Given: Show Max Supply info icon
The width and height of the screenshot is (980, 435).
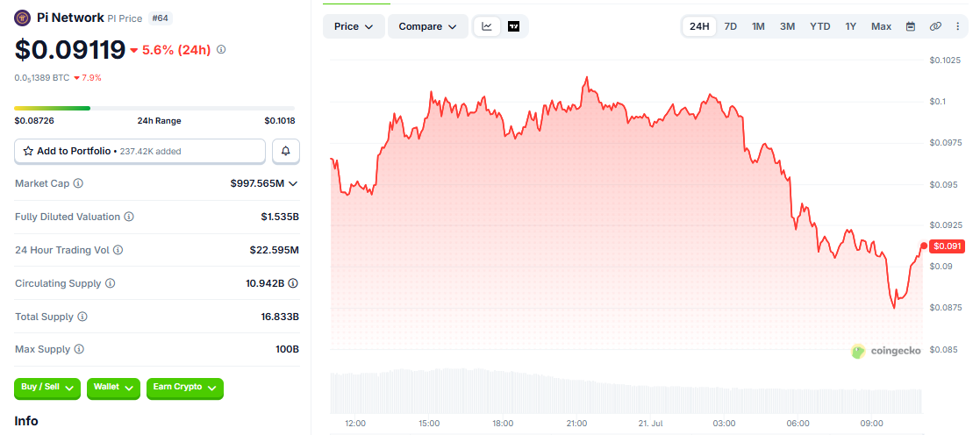Looking at the screenshot, I should [79, 349].
